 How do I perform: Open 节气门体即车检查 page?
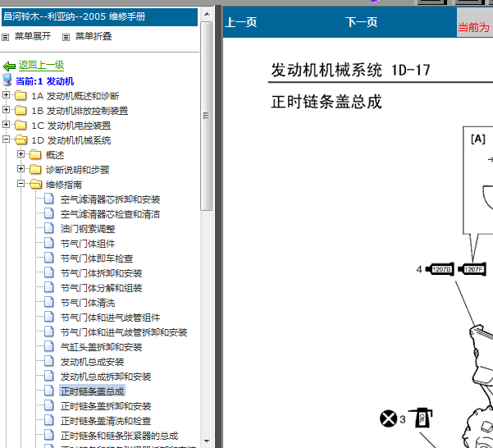[97, 258]
